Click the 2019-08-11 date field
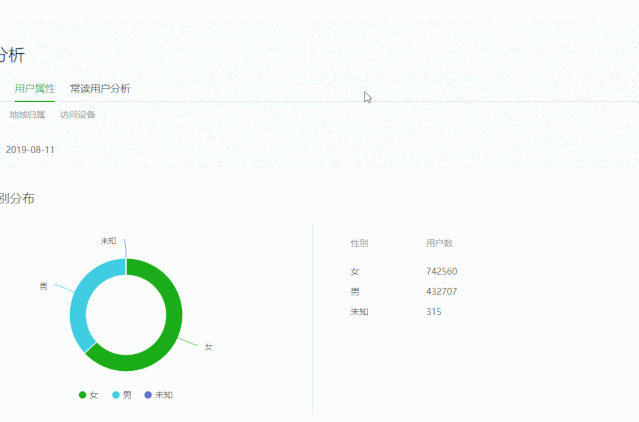The height and width of the screenshot is (422, 639). click(x=30, y=150)
